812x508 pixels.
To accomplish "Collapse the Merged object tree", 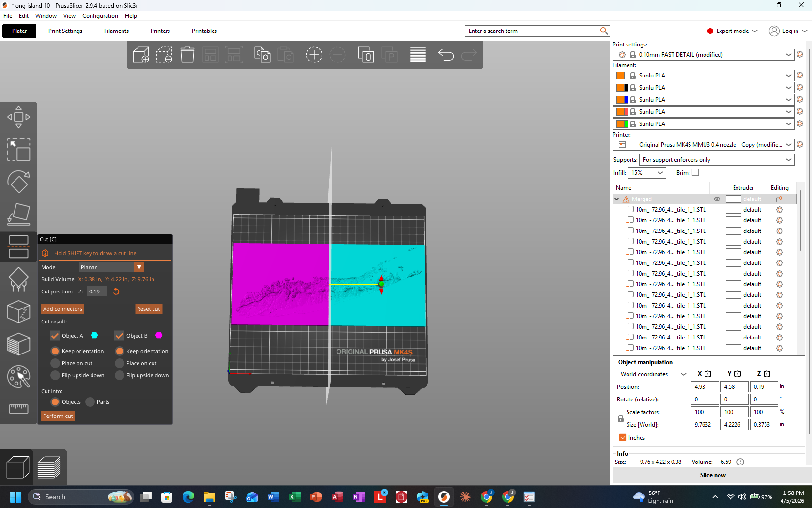I will pyautogui.click(x=617, y=199).
